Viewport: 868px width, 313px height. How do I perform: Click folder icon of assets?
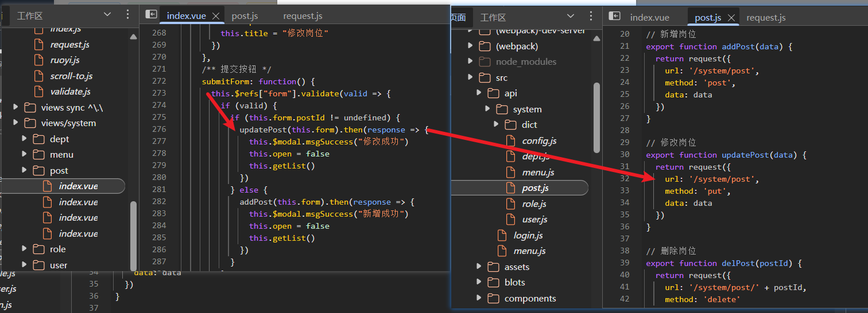(x=493, y=267)
